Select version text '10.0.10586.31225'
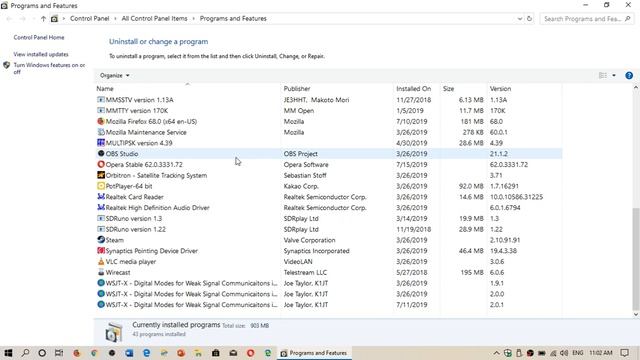Image resolution: width=640 pixels, height=360 pixels. click(516, 197)
